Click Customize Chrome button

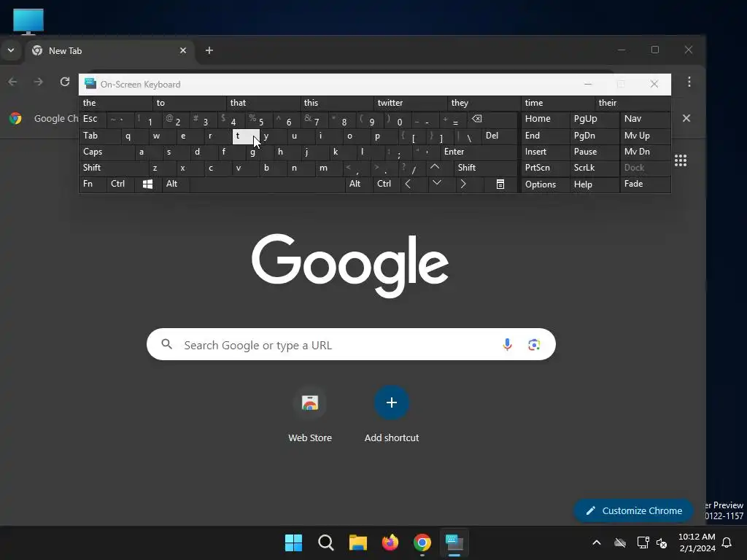pos(633,510)
